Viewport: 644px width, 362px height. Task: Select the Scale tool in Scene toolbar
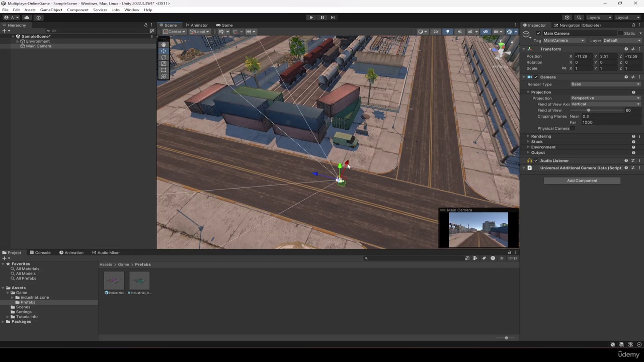[x=164, y=64]
